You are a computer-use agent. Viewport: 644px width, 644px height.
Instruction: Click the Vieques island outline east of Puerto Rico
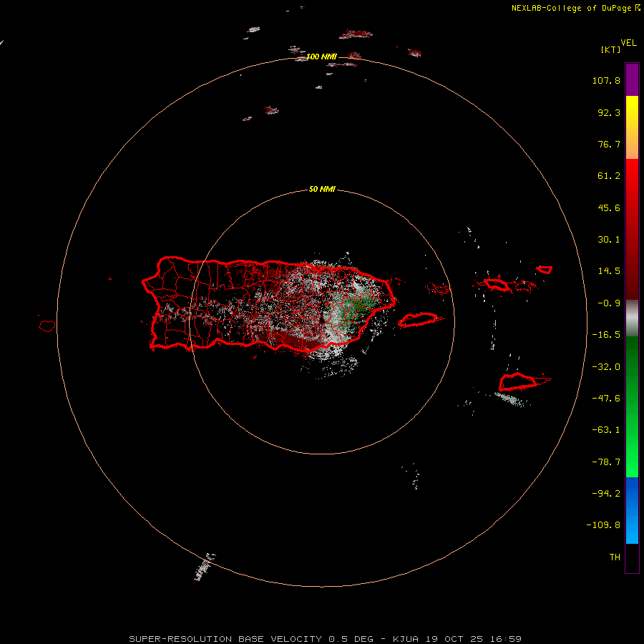pos(418,320)
